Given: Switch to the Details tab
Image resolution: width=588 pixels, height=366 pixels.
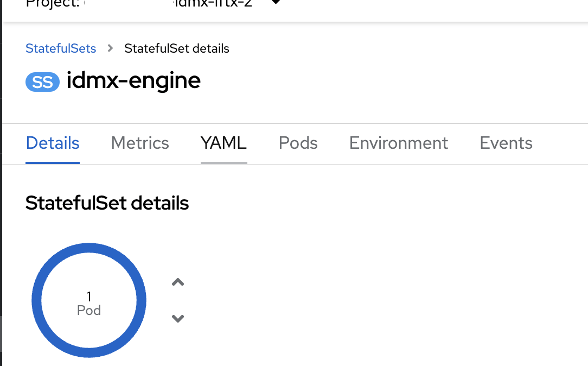Looking at the screenshot, I should click(x=53, y=143).
